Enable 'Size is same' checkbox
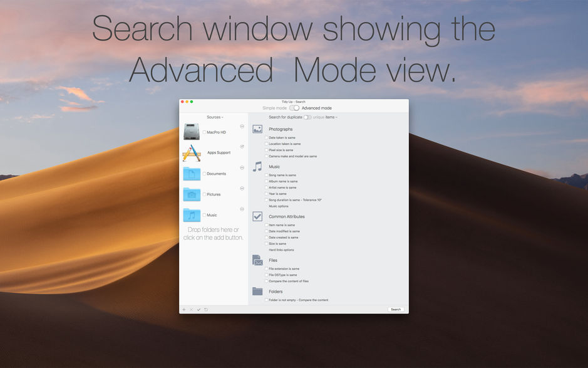 click(267, 243)
